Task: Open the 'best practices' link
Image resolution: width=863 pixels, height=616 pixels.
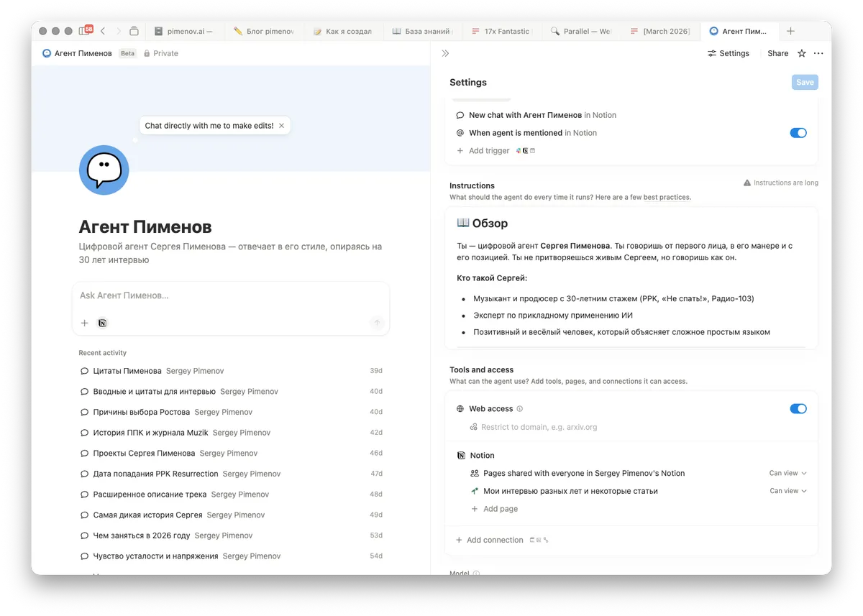Action: coord(667,197)
